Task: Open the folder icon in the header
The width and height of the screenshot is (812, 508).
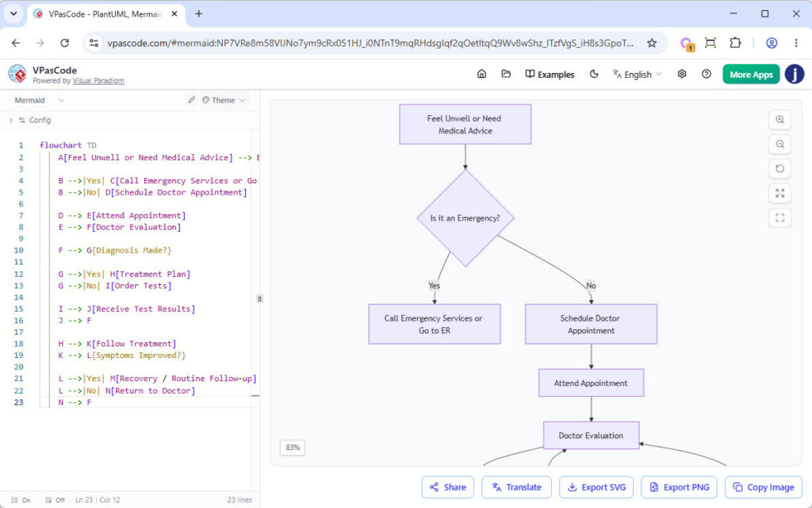Action: pyautogui.click(x=506, y=74)
